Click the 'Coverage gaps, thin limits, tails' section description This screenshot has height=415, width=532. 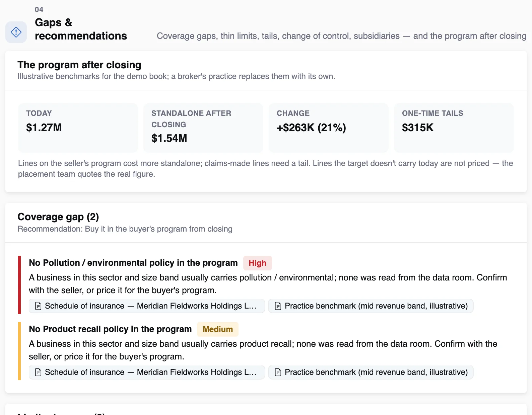pyautogui.click(x=342, y=36)
